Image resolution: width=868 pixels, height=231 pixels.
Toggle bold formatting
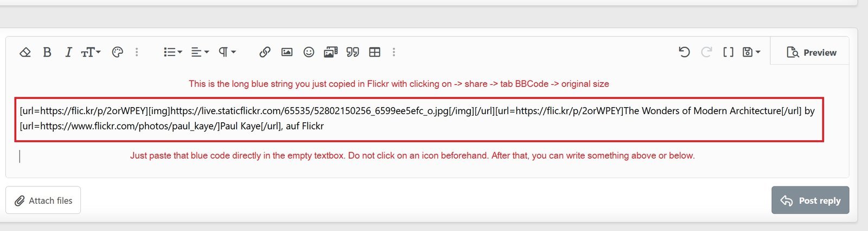pyautogui.click(x=47, y=52)
